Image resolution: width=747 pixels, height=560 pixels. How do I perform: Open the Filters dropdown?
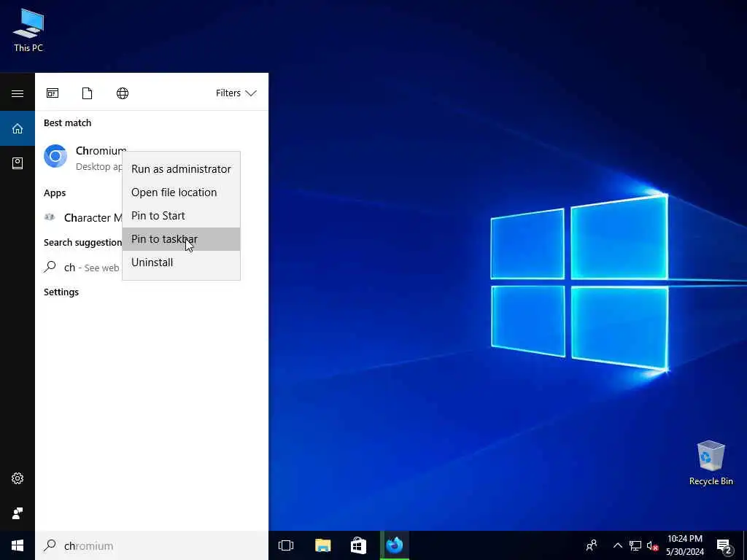236,93
